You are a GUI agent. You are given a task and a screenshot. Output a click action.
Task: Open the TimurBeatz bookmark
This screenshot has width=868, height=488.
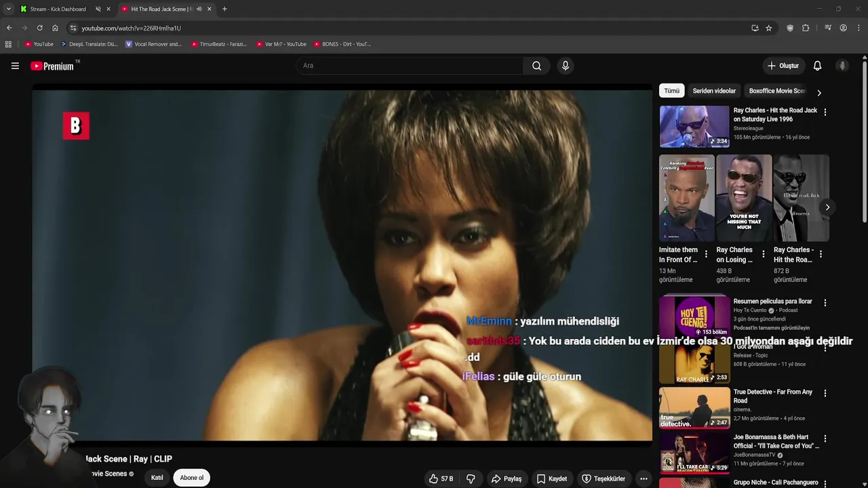point(219,44)
